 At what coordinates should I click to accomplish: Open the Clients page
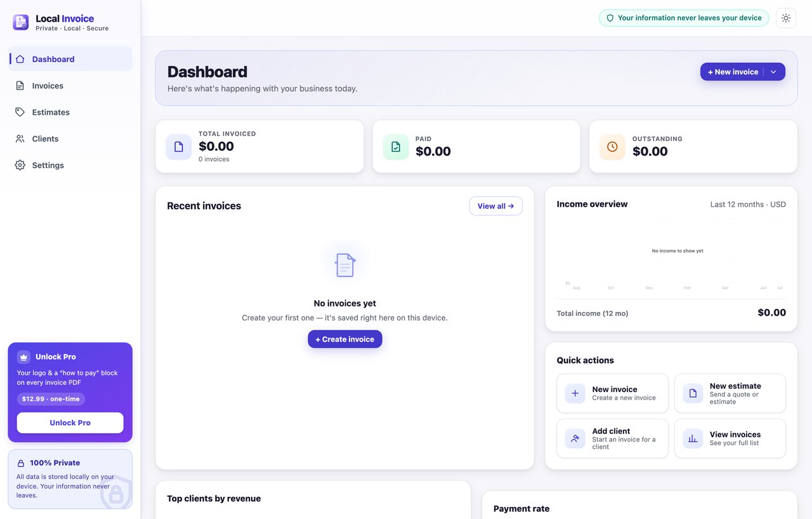click(x=71, y=139)
